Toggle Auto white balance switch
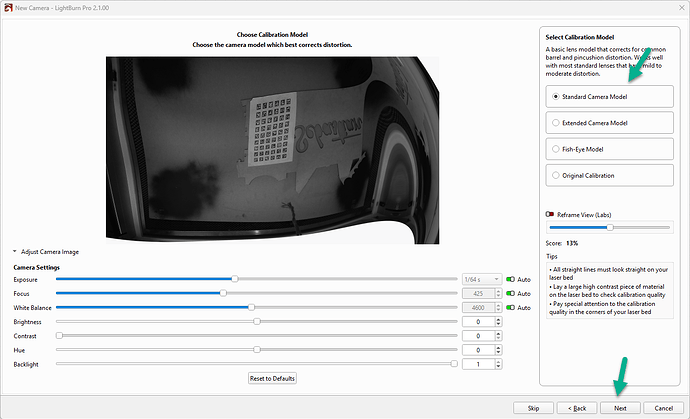 [510, 308]
